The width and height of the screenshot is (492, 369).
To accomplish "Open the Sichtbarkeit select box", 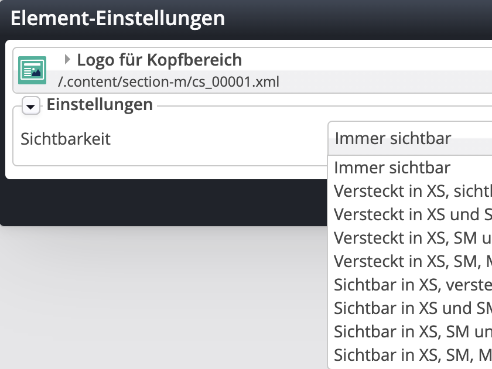I will [x=410, y=138].
